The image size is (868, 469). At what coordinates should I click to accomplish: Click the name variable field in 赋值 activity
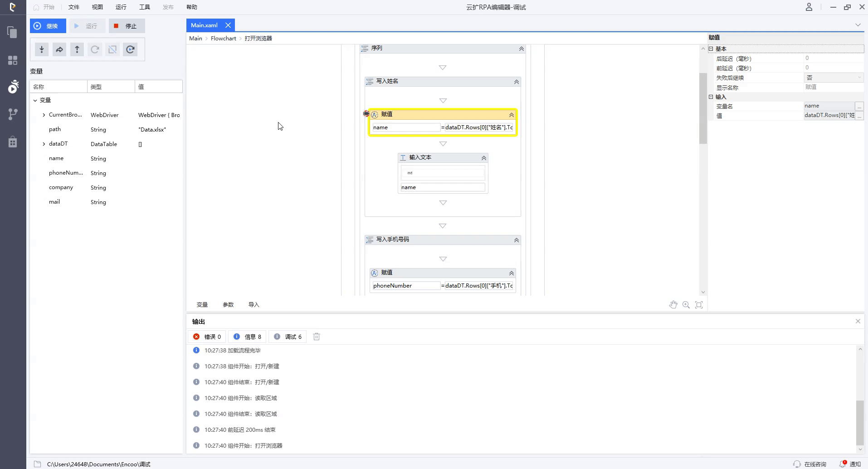pyautogui.click(x=405, y=127)
